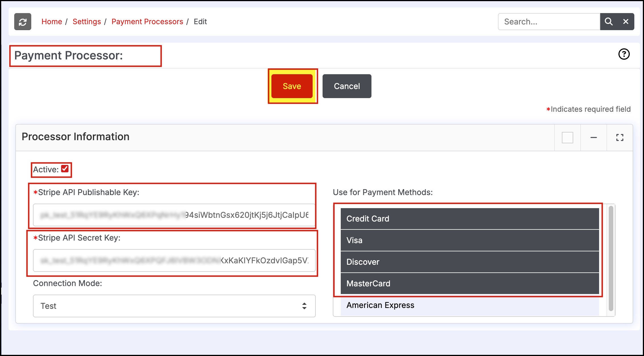Viewport: 644px width, 356px height.
Task: Tick the Processor Information header checkbox
Action: 567,138
